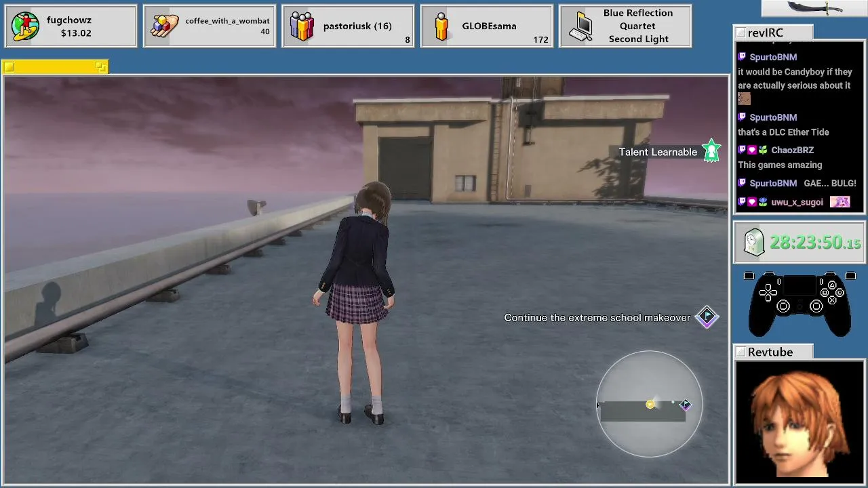The height and width of the screenshot is (488, 868).
Task: Click the blue flower badge beside uwu_x_sugoi
Action: (762, 202)
